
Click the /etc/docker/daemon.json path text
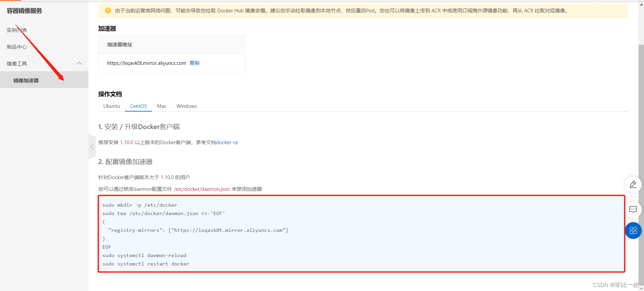point(202,189)
